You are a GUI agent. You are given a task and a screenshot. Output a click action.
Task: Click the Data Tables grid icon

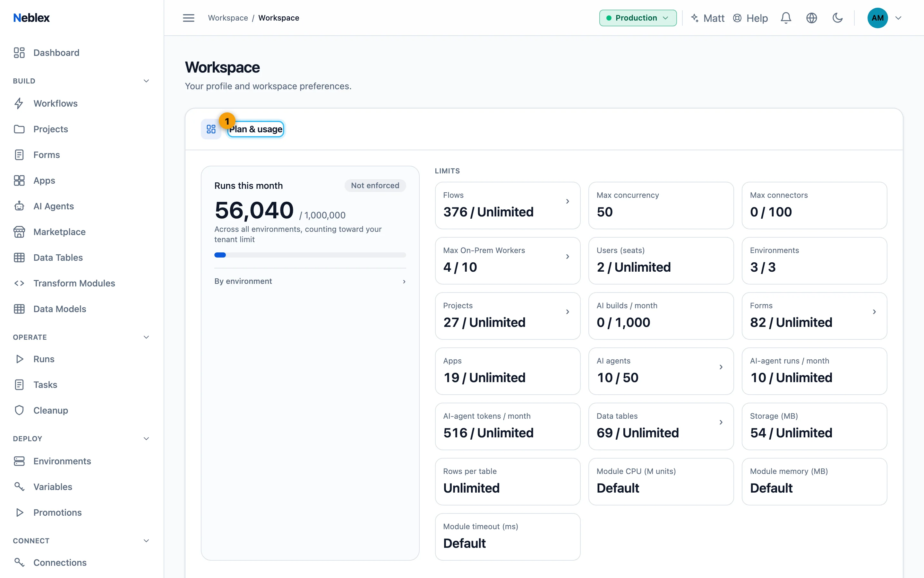[19, 258]
